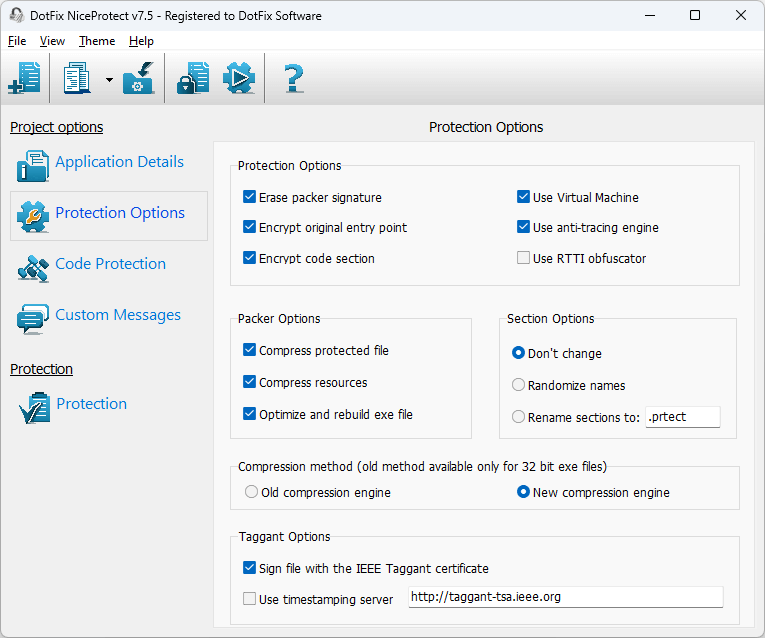The width and height of the screenshot is (765, 638).
Task: Go to Application Details page
Action: pyautogui.click(x=120, y=161)
